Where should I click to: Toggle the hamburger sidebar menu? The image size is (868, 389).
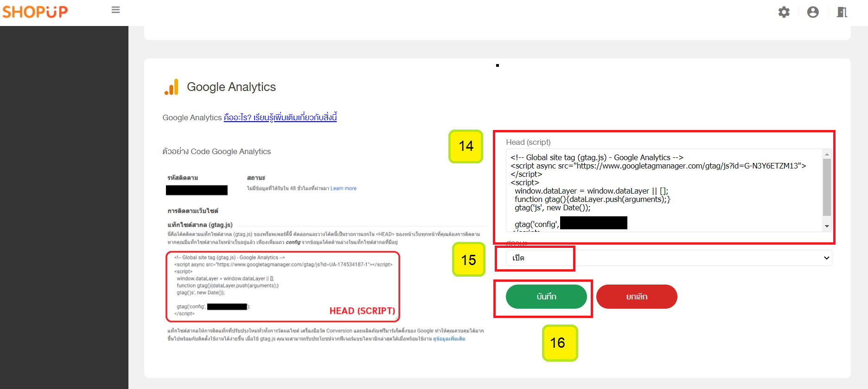116,10
